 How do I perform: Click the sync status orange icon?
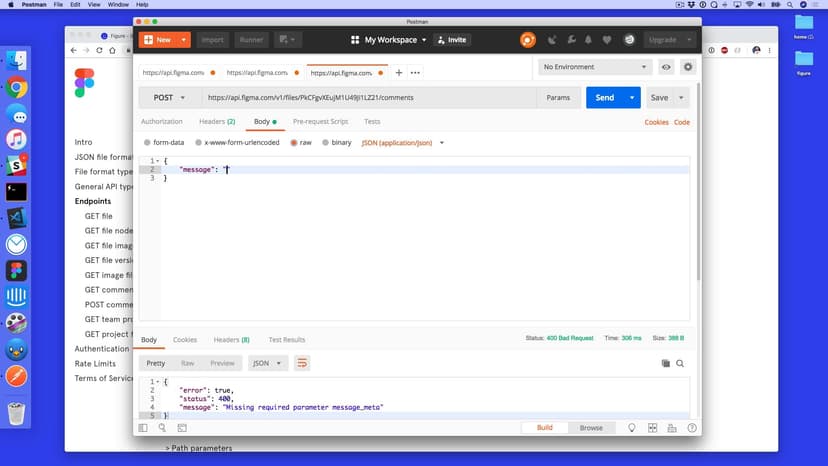528,40
